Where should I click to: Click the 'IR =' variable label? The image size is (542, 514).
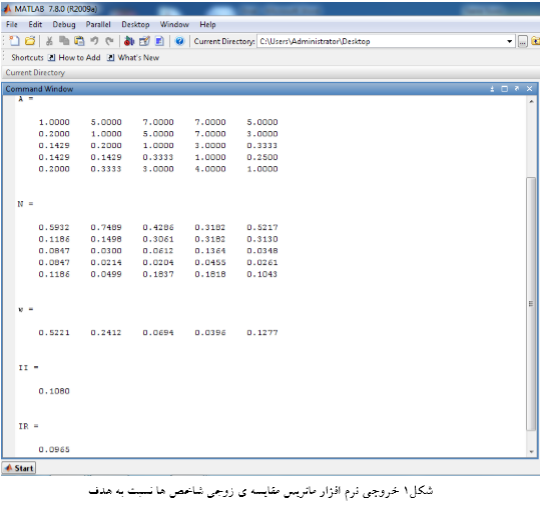tap(28, 426)
